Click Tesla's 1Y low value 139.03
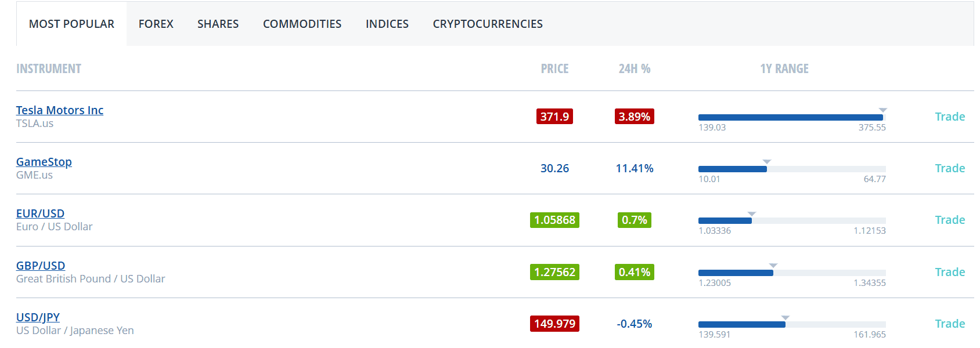This screenshot has height=348, width=980. pos(712,128)
